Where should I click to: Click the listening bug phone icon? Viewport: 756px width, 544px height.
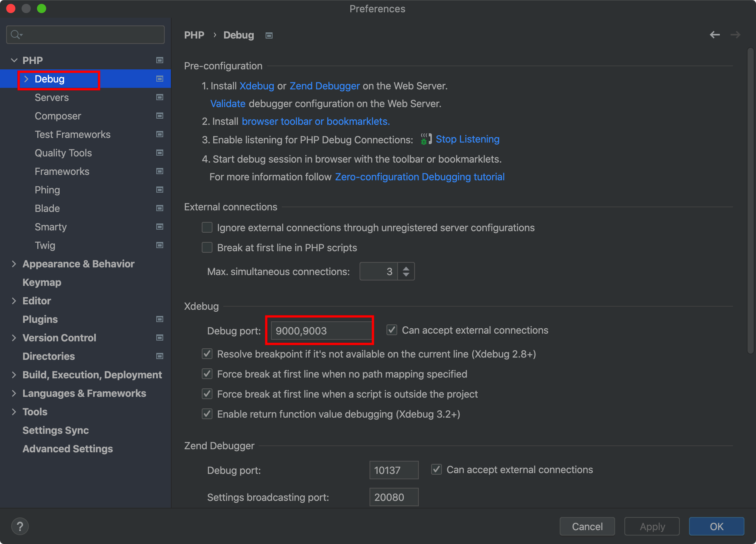coord(425,139)
